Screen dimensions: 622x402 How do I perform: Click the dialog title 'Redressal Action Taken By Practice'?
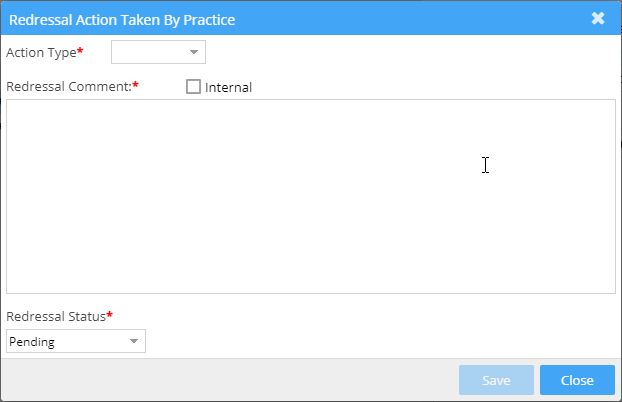click(122, 19)
